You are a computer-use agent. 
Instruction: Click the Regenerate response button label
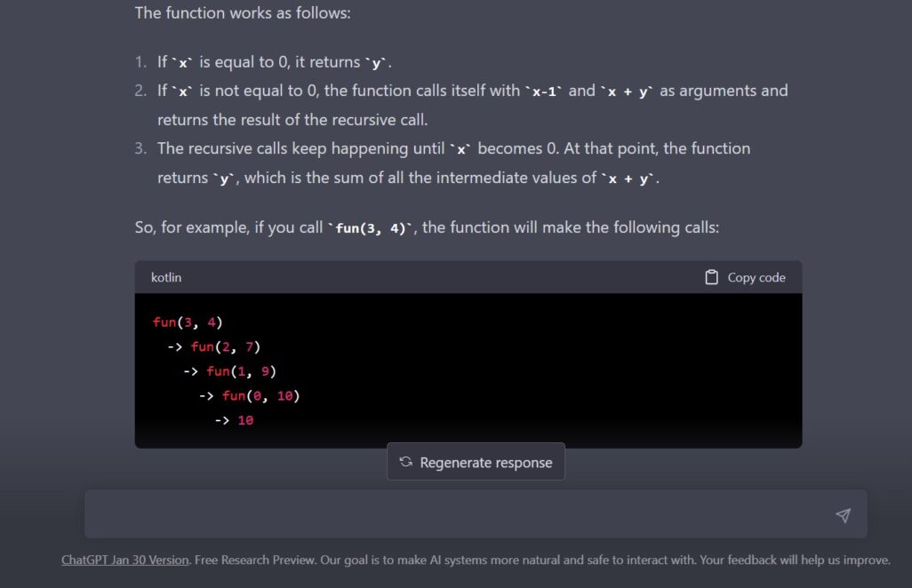coord(486,463)
